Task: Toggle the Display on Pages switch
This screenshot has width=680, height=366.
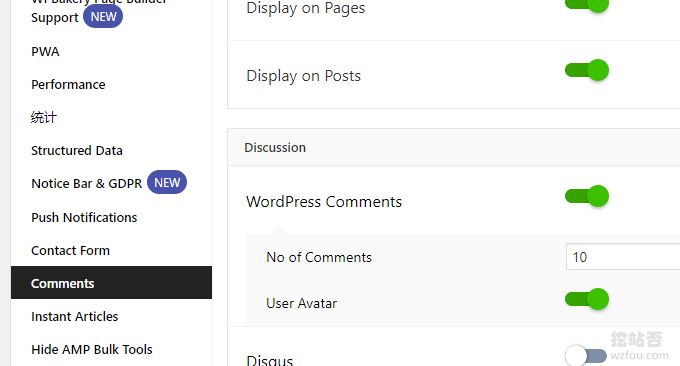Action: [x=587, y=4]
